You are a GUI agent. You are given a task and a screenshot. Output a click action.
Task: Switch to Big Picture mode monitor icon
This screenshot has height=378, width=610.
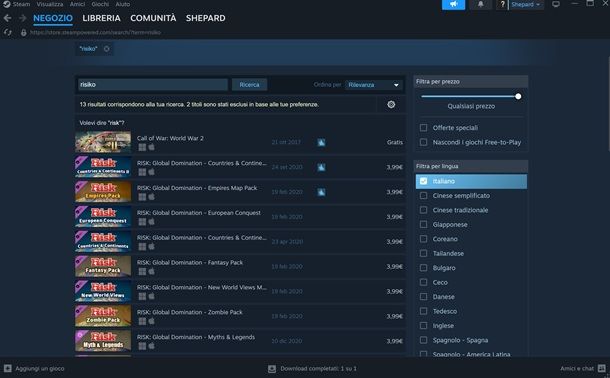pos(556,4)
